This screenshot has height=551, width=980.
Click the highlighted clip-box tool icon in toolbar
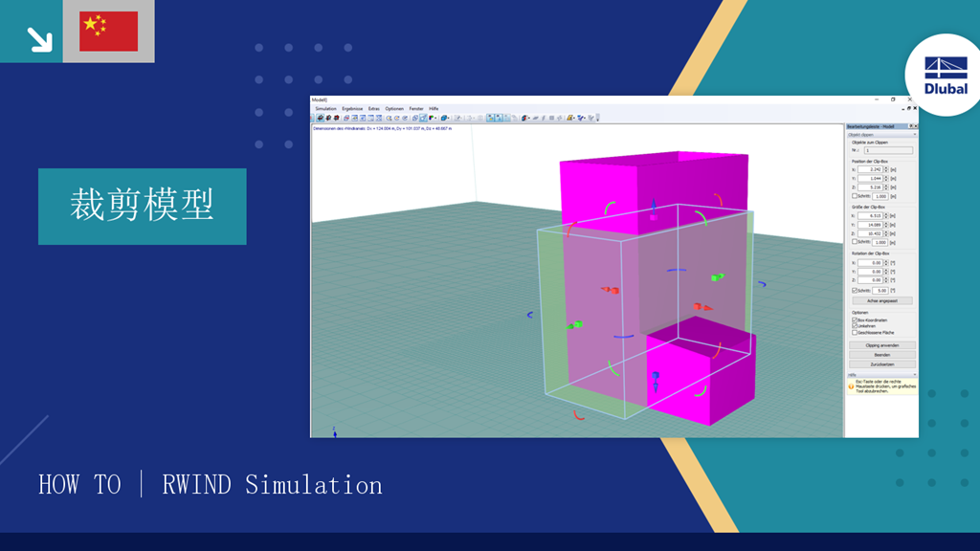(423, 118)
